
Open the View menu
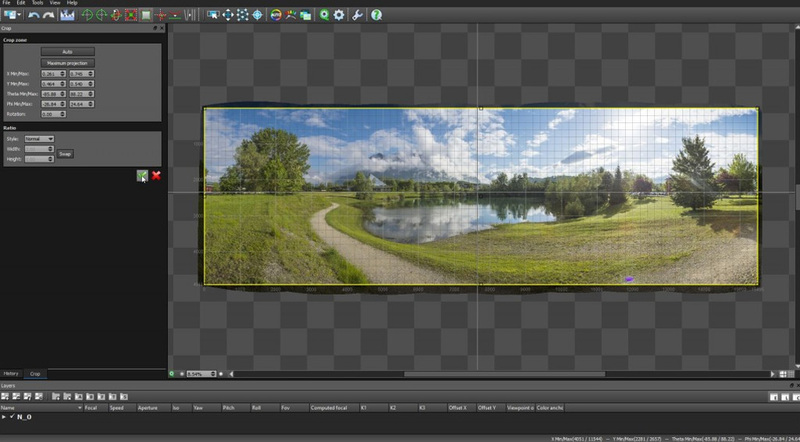point(55,3)
